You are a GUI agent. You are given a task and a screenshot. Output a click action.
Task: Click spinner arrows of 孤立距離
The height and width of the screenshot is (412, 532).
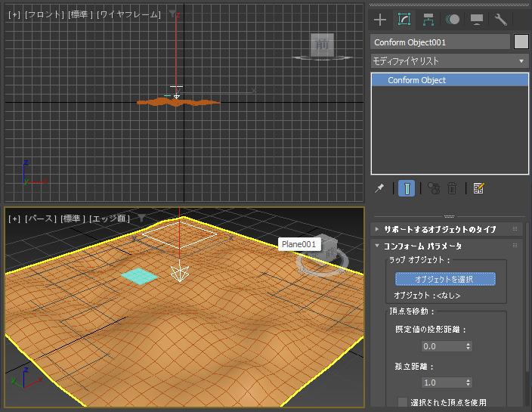[x=469, y=383]
